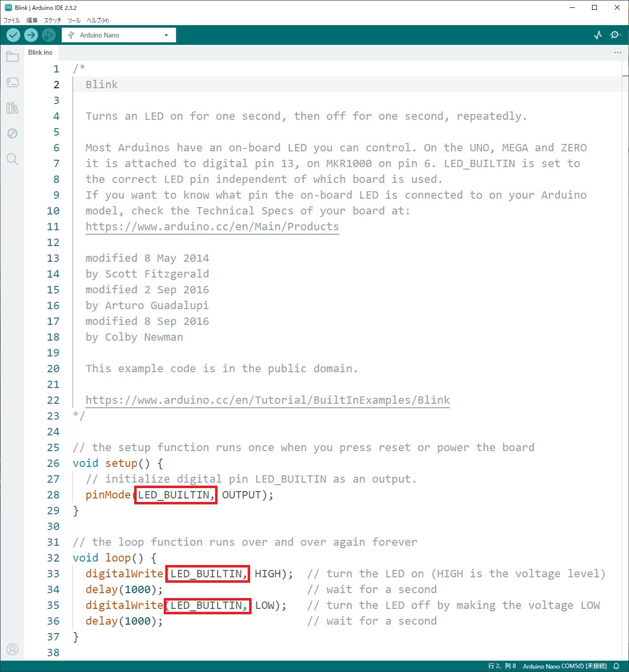The height and width of the screenshot is (672, 629).
Task: Open the Serial Plotter
Action: click(598, 35)
